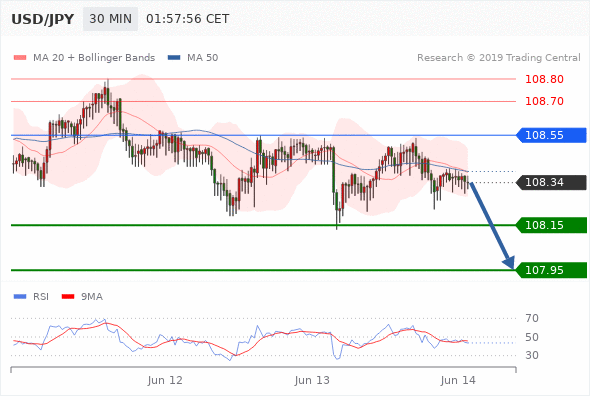Click the 108.15 support price tag
590x400 pixels.
click(551, 225)
